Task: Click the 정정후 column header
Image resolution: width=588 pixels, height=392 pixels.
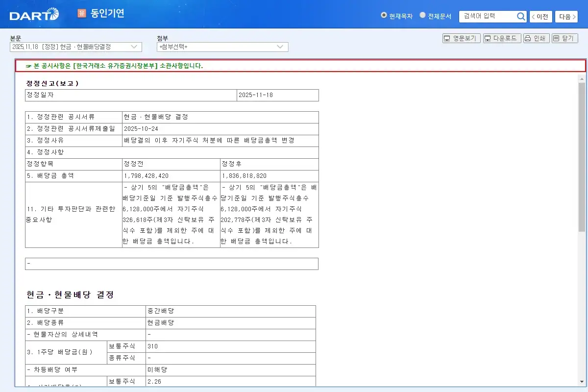Action: pos(269,164)
